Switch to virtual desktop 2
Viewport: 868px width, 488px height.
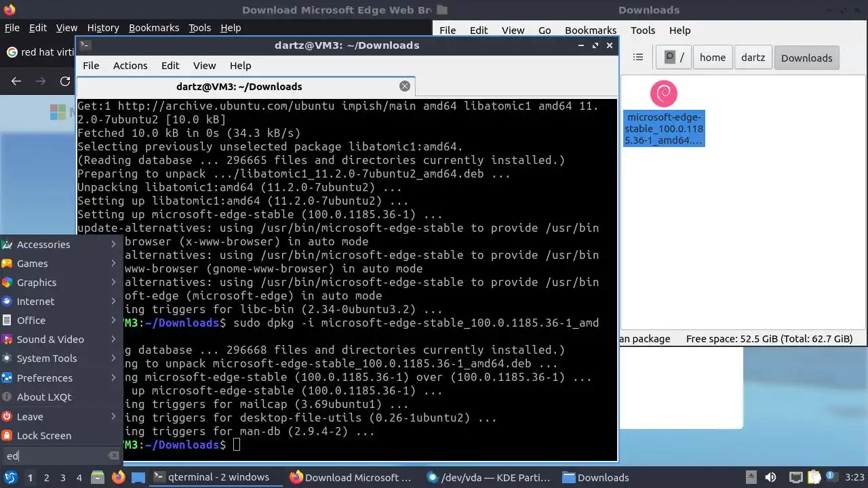(x=46, y=477)
